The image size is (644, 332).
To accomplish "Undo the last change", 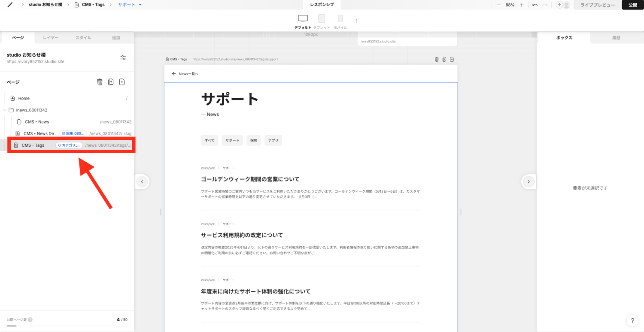I will click(534, 5).
